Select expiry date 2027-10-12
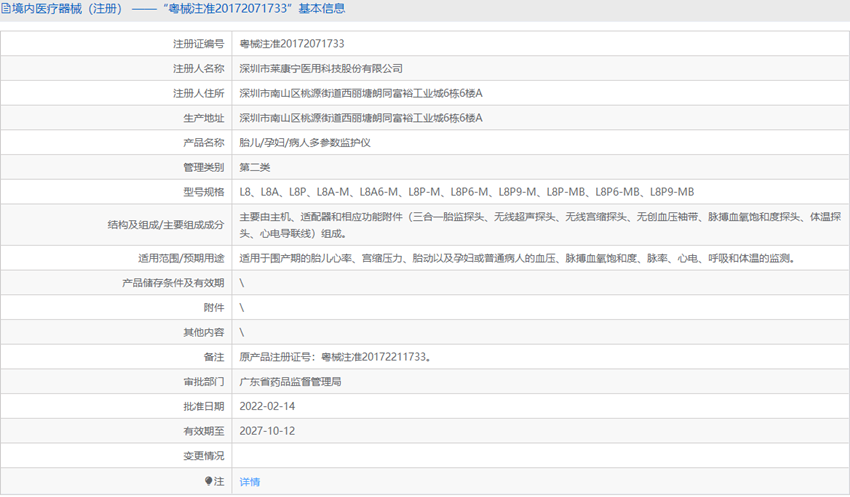850x497 pixels. pos(267,431)
